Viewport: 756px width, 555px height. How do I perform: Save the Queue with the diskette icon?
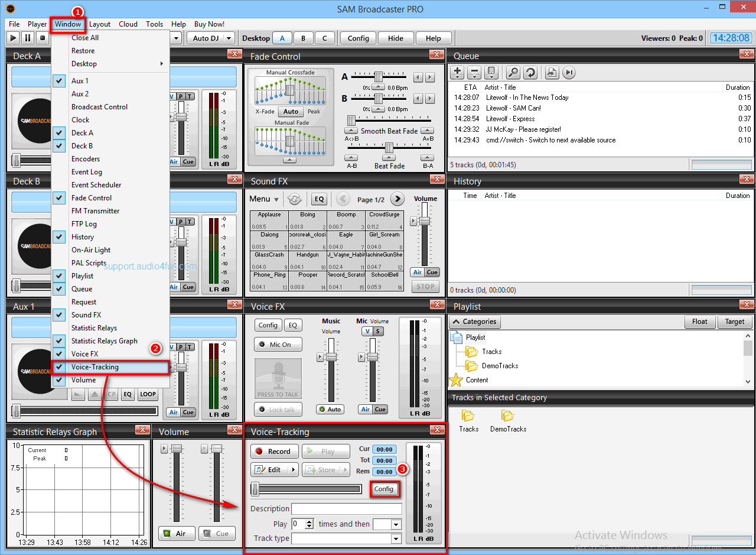click(491, 72)
